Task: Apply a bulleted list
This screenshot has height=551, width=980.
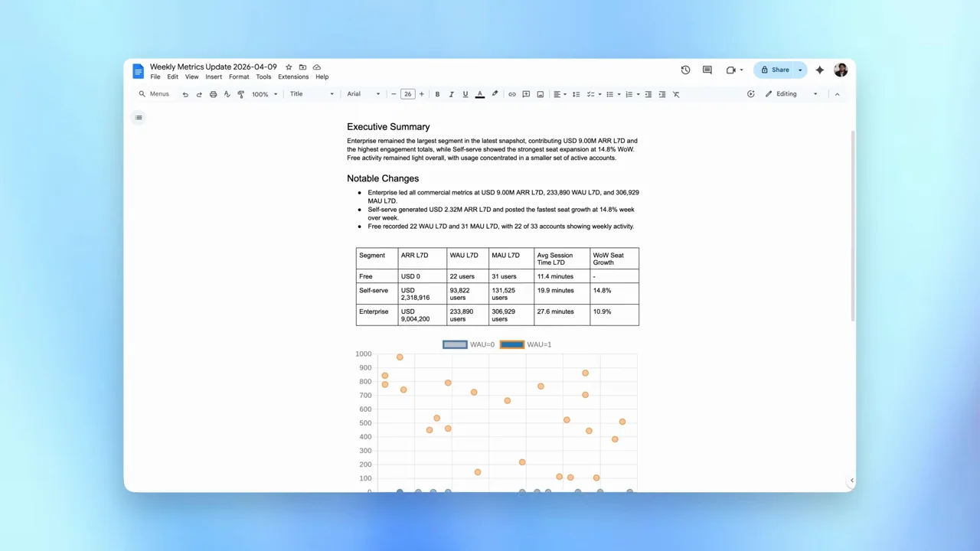Action: [x=609, y=94]
